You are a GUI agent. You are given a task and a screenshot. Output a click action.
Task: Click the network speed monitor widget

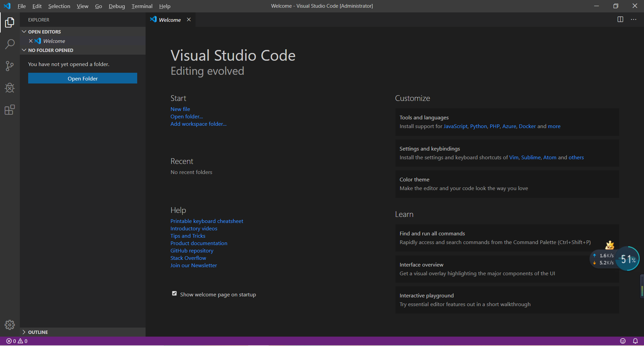click(x=603, y=259)
